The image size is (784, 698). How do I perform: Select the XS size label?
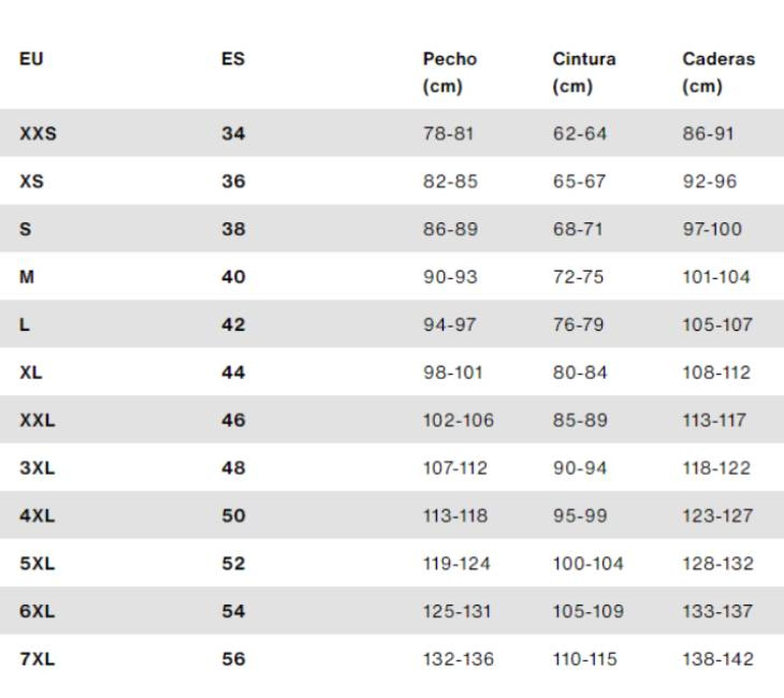[x=32, y=181]
